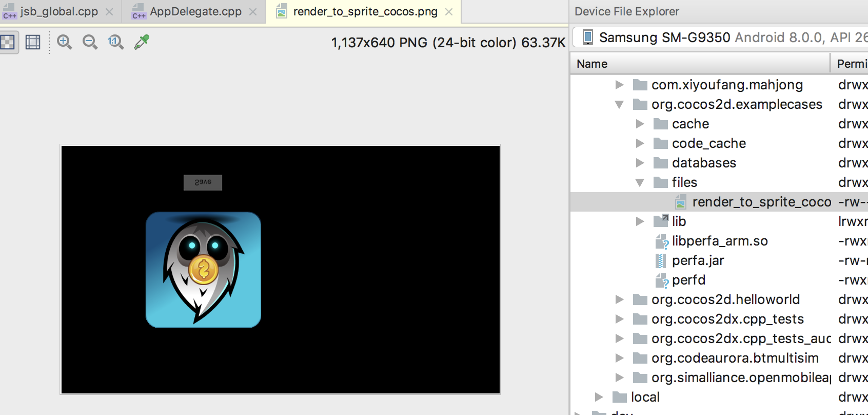Toggle the transparency chessboard button

[7, 42]
